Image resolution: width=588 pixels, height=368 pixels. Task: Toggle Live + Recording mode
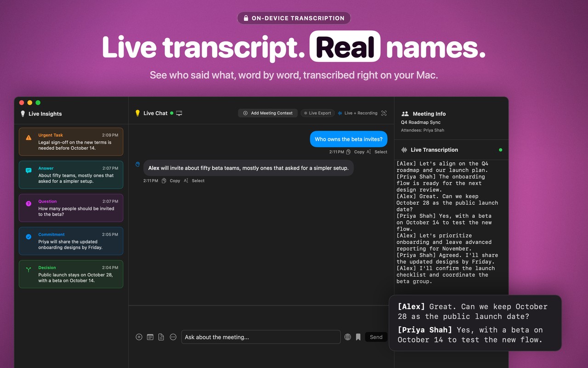[x=357, y=113]
